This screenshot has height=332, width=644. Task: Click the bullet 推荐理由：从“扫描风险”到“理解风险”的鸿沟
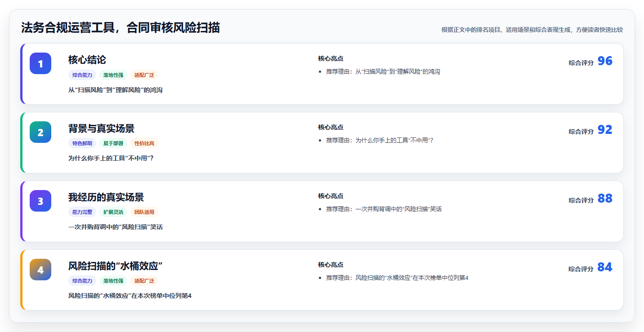383,72
